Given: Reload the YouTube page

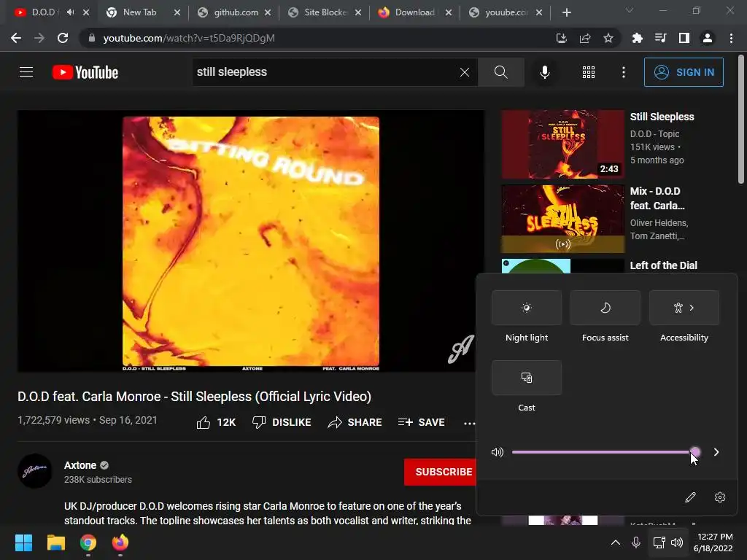Looking at the screenshot, I should (63, 38).
